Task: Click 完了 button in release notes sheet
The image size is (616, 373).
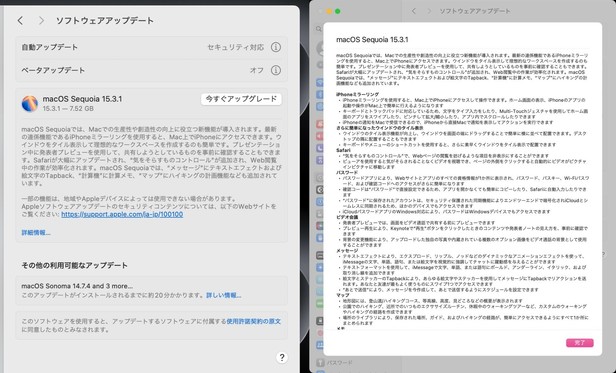Action: tap(579, 343)
